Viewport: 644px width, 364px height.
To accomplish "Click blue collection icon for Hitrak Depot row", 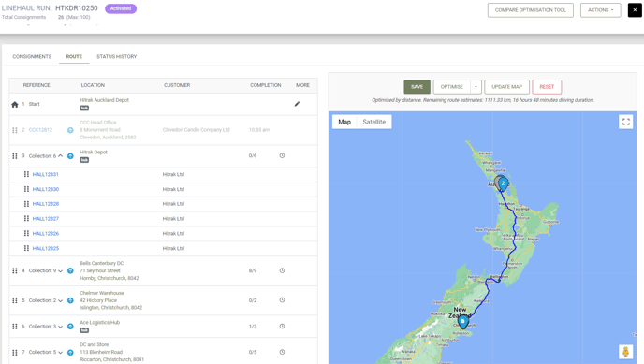I will [x=70, y=156].
